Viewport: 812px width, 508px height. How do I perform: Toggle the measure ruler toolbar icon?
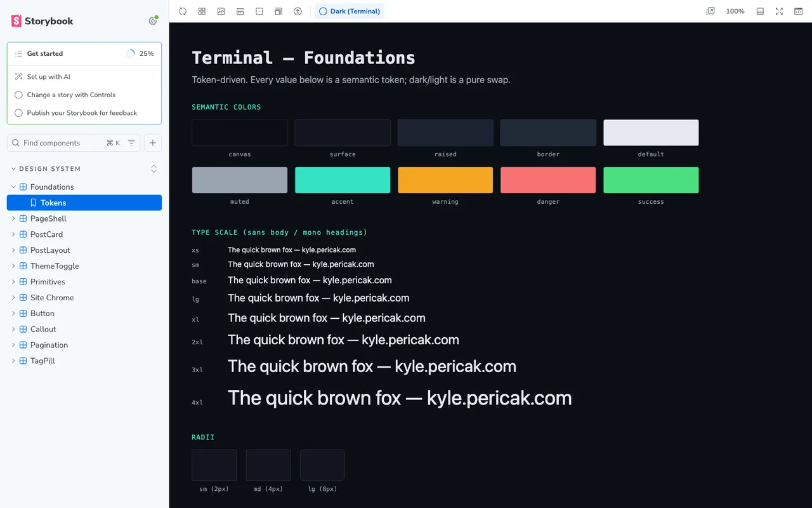[x=240, y=11]
